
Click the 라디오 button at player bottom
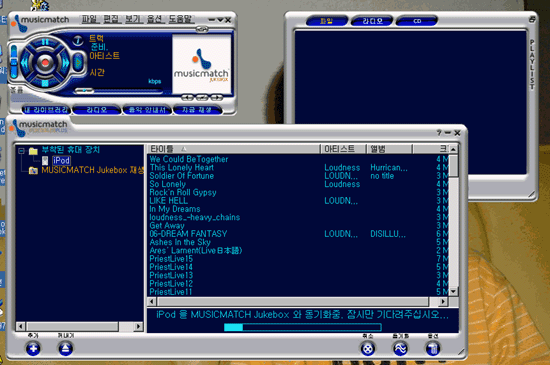click(96, 110)
